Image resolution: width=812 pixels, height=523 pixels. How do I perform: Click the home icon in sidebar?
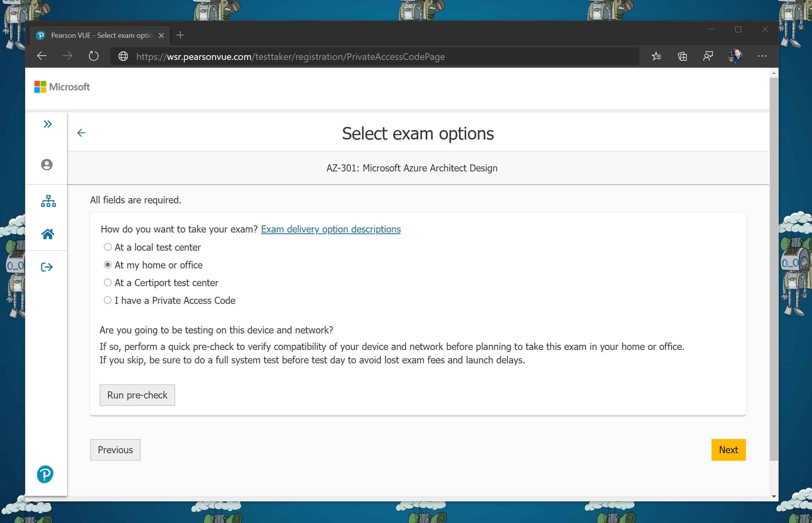pyautogui.click(x=47, y=233)
